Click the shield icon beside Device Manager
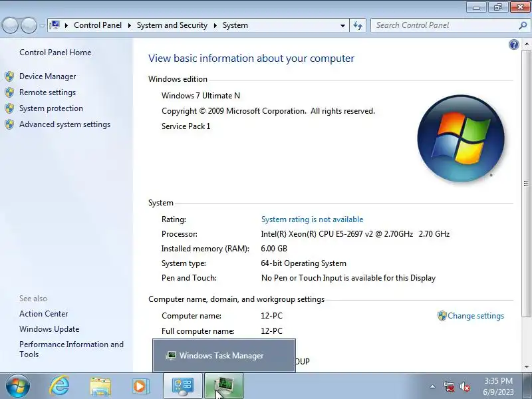The height and width of the screenshot is (399, 532). tap(9, 76)
